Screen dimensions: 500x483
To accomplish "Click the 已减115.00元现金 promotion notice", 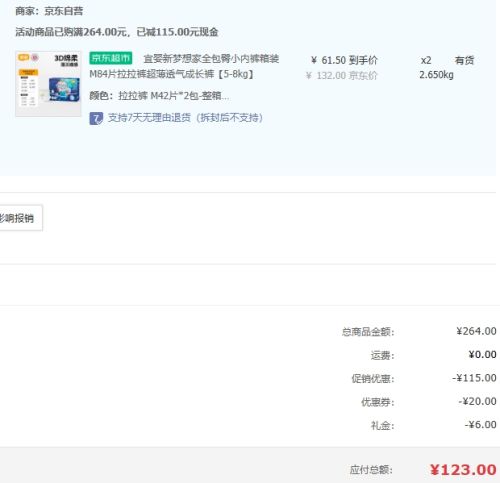I will tap(177, 32).
